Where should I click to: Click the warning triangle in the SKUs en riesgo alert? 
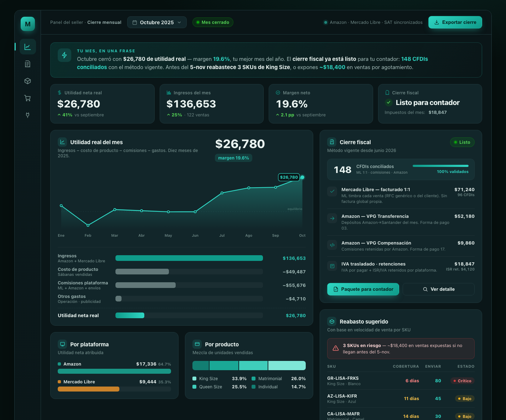(336, 348)
